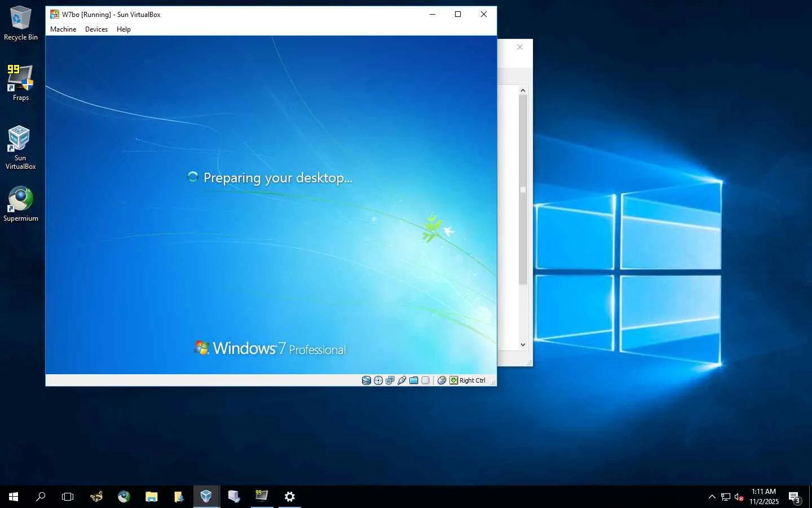Viewport: 812px width, 508px height.
Task: Open the network status tray icon
Action: coord(726,497)
